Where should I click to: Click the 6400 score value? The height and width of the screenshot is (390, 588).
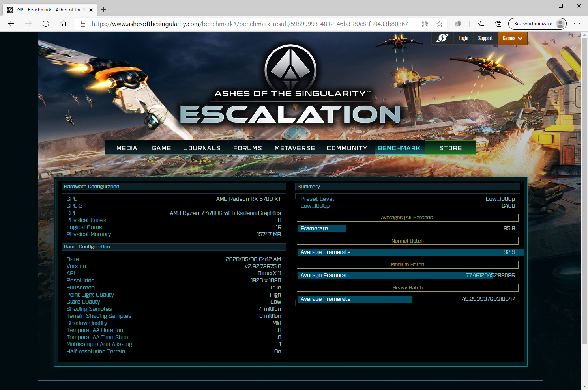[x=508, y=206]
